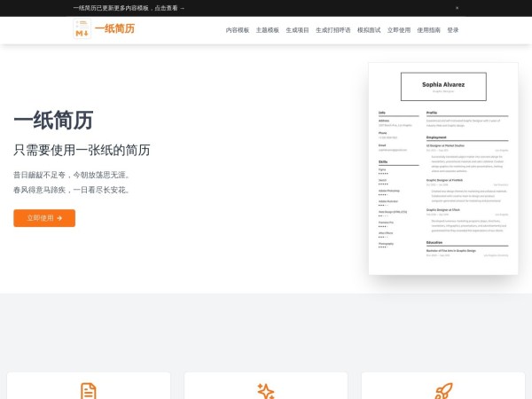Open the 主题模板 menu item
Image resolution: width=532 pixels, height=399 pixels.
click(x=267, y=30)
